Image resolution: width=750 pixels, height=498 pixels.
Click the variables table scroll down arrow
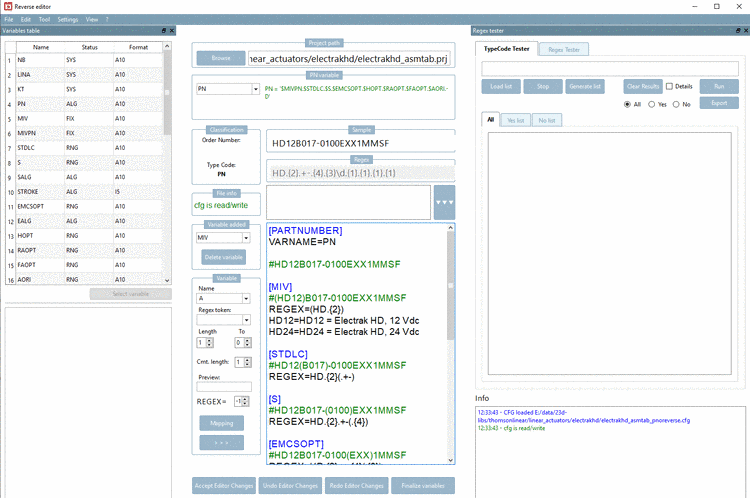click(x=167, y=281)
